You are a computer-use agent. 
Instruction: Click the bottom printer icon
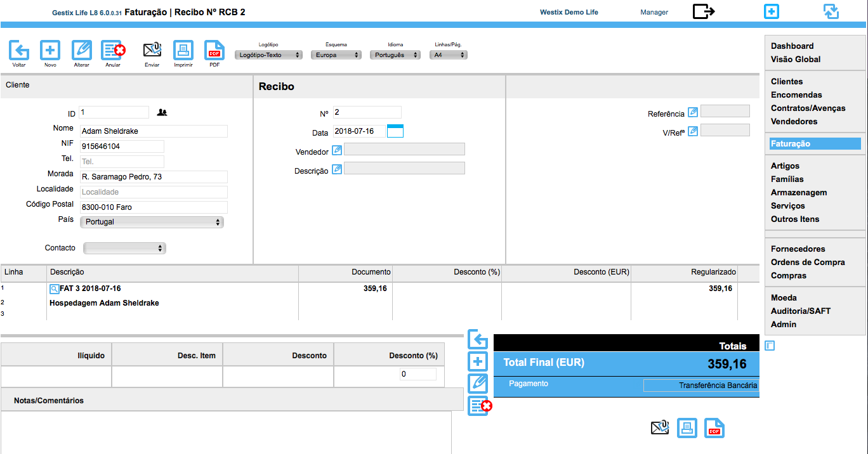(687, 428)
